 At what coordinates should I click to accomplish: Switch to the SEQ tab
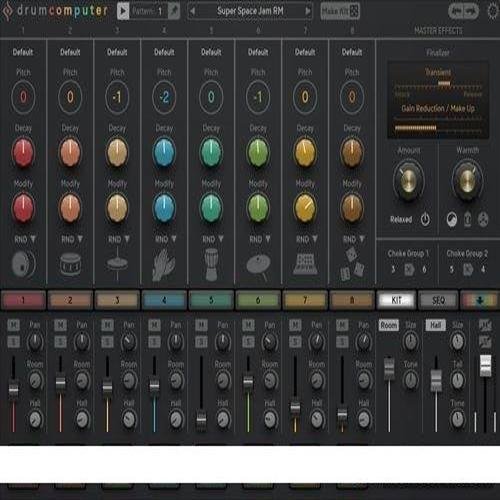pos(438,300)
